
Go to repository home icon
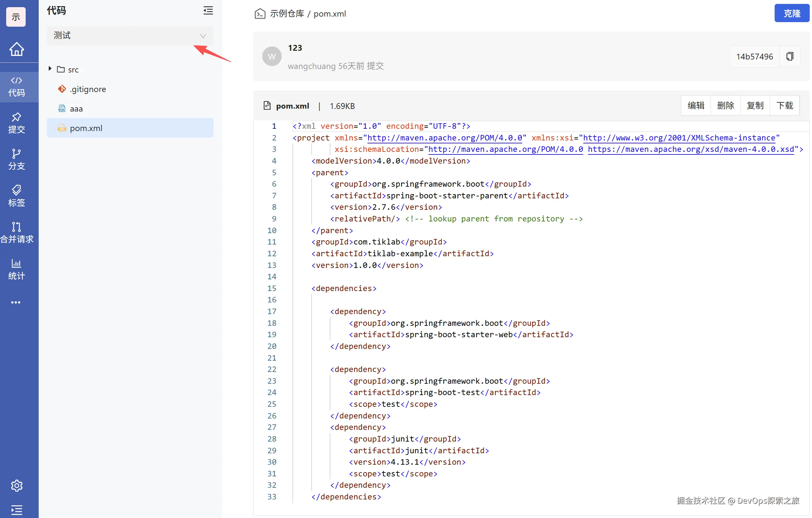click(x=16, y=49)
